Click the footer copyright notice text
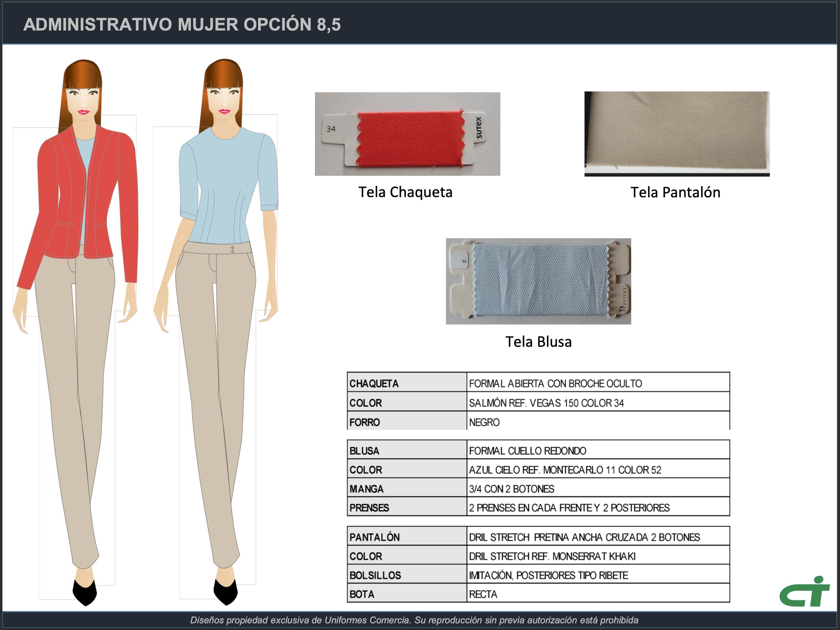Screen dimensions: 840x630 click(x=414, y=620)
